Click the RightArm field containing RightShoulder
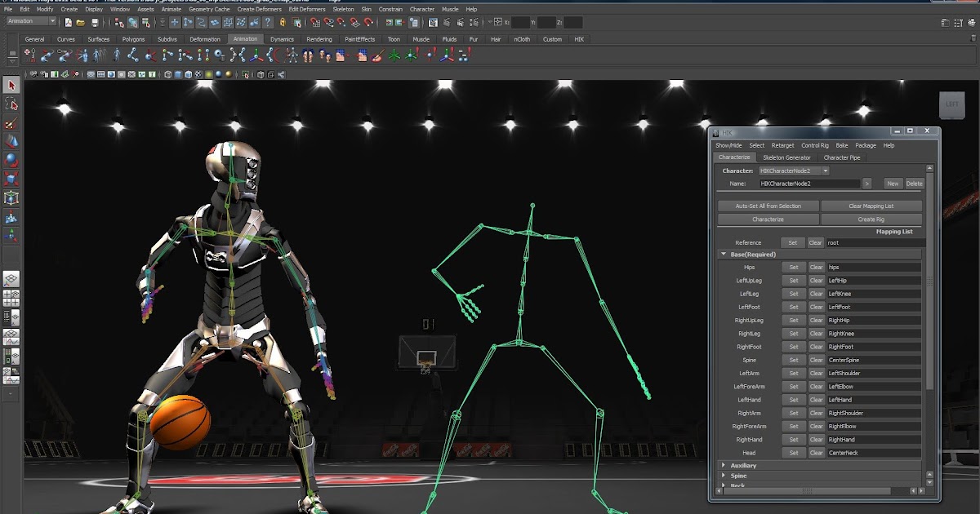 874,413
